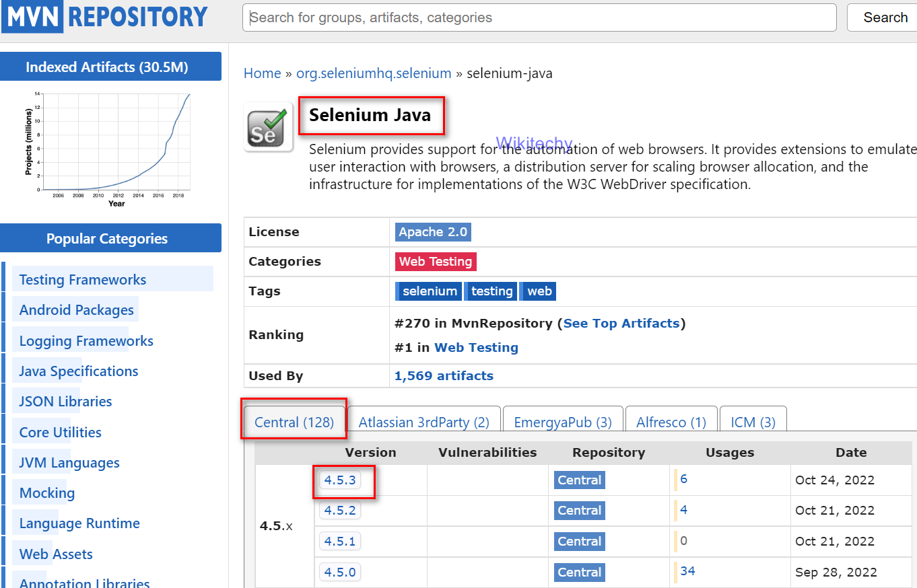Open JSON Libraries category
The image size is (917, 588).
[65, 402]
